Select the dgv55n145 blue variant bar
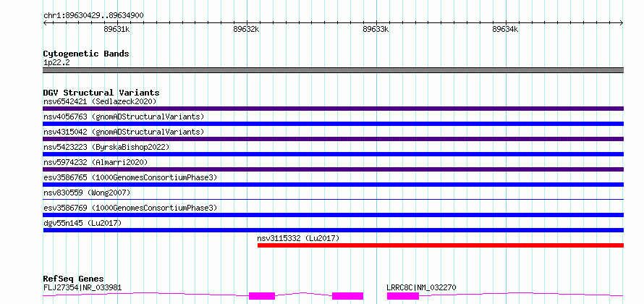This screenshot has height=304, width=644. 333,230
